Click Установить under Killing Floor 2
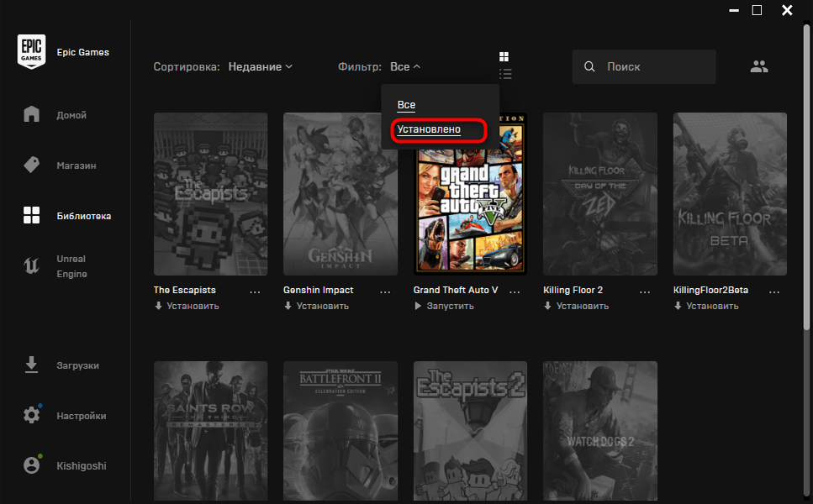Screen dimensions: 813x504 click(583, 306)
